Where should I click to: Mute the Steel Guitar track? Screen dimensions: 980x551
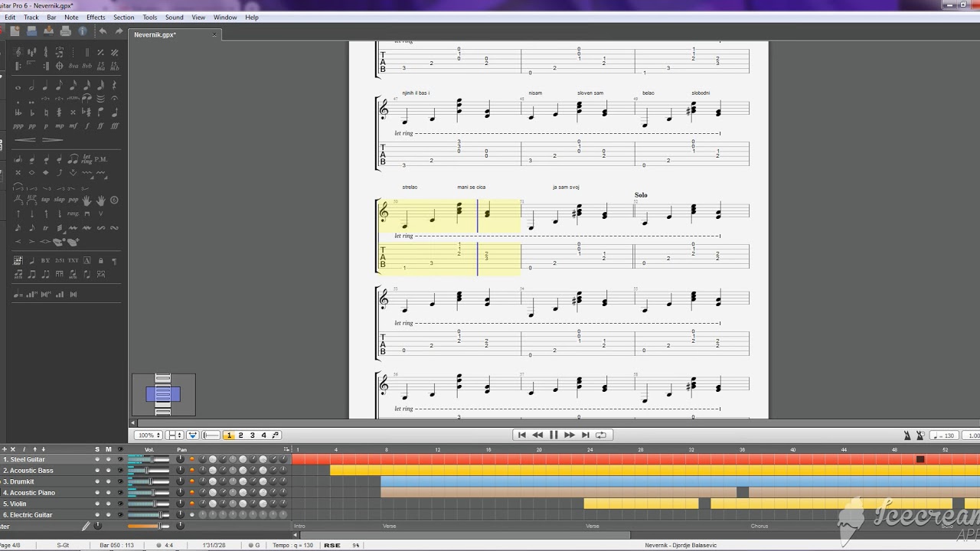[108, 459]
